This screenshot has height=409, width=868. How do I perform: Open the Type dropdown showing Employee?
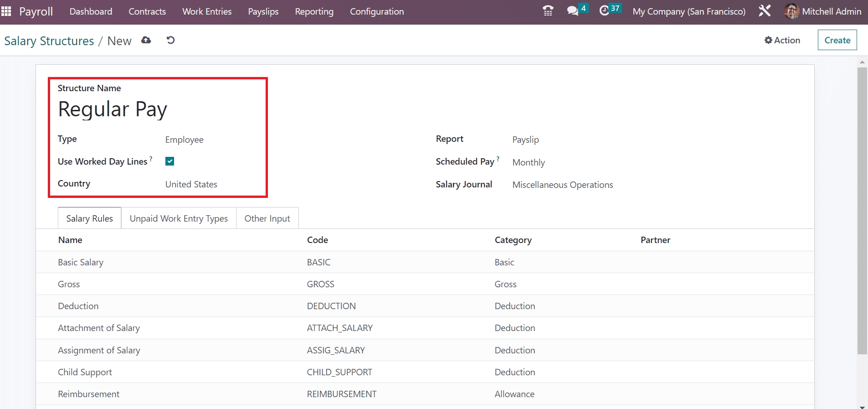coord(185,140)
